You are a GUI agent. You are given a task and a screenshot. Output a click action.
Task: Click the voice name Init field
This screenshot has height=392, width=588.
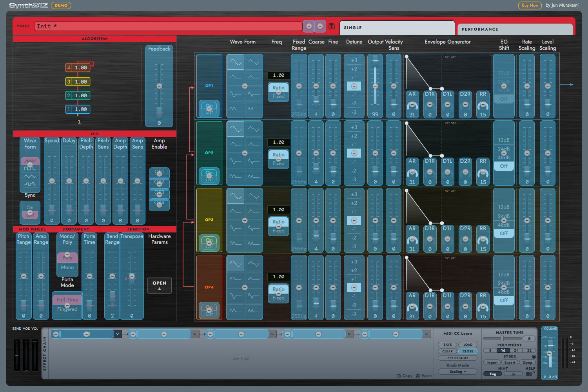click(x=168, y=26)
